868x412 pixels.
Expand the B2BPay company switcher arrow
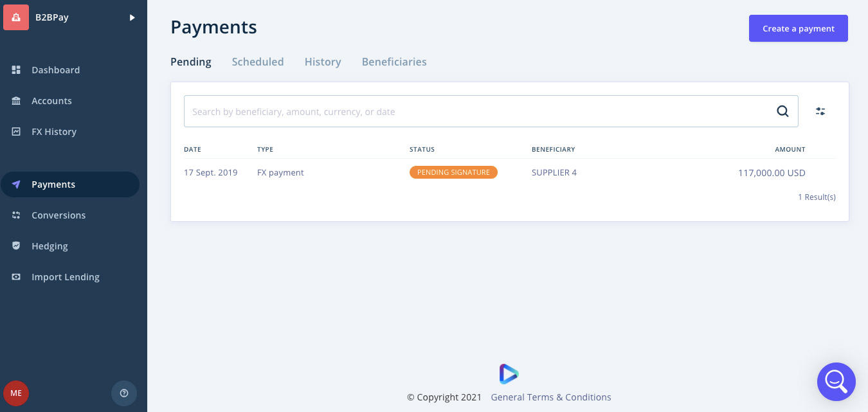tap(132, 17)
